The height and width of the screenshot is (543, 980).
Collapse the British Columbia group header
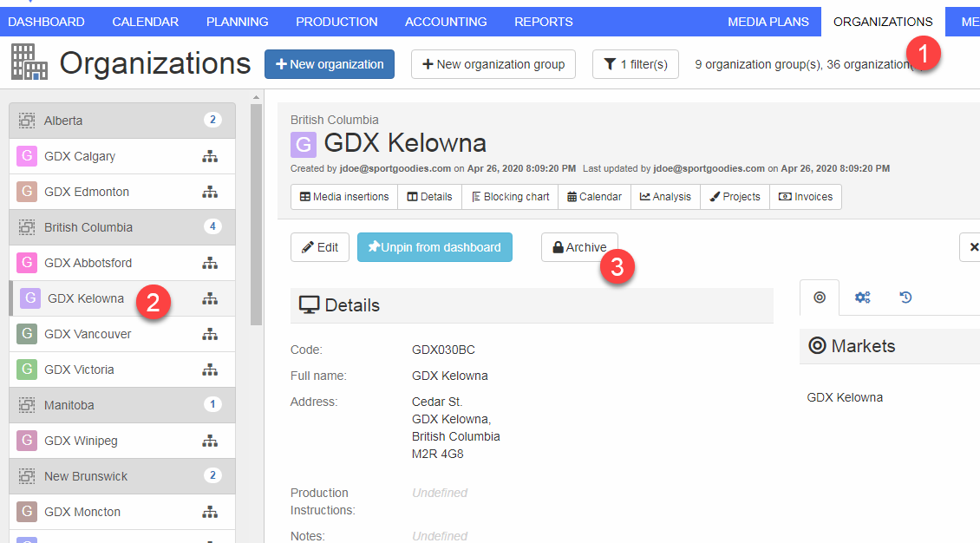(121, 227)
